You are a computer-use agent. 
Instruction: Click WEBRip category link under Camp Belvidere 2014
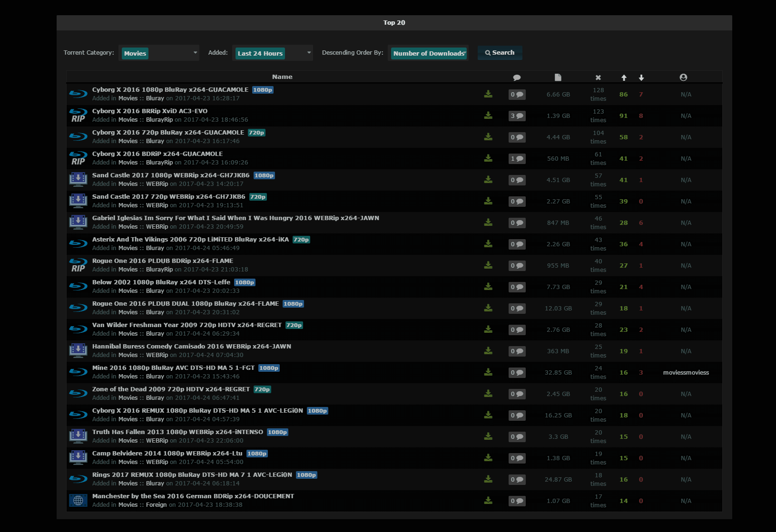click(157, 462)
